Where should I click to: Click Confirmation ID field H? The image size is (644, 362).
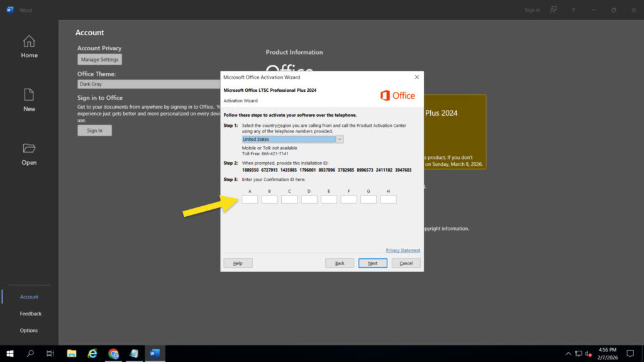click(x=388, y=199)
